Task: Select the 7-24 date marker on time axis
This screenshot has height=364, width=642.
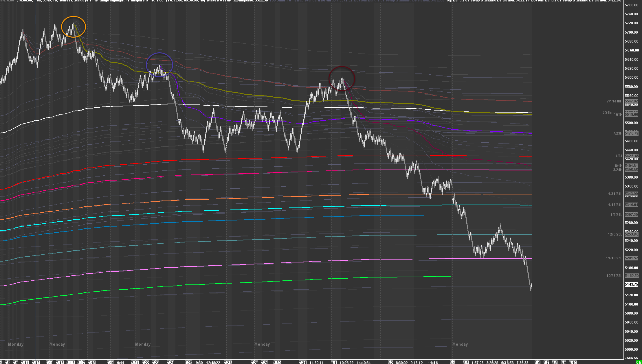Action: (x=170, y=362)
